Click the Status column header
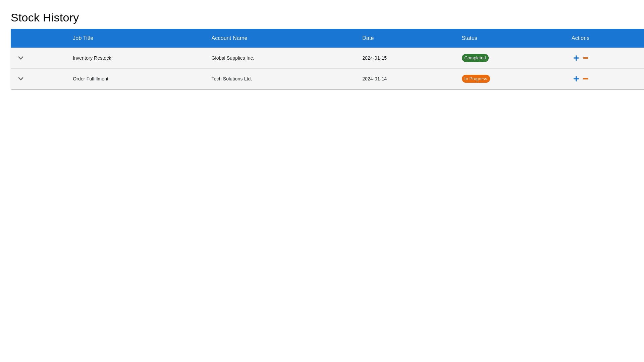Image resolution: width=644 pixels, height=362 pixels. pos(469,38)
